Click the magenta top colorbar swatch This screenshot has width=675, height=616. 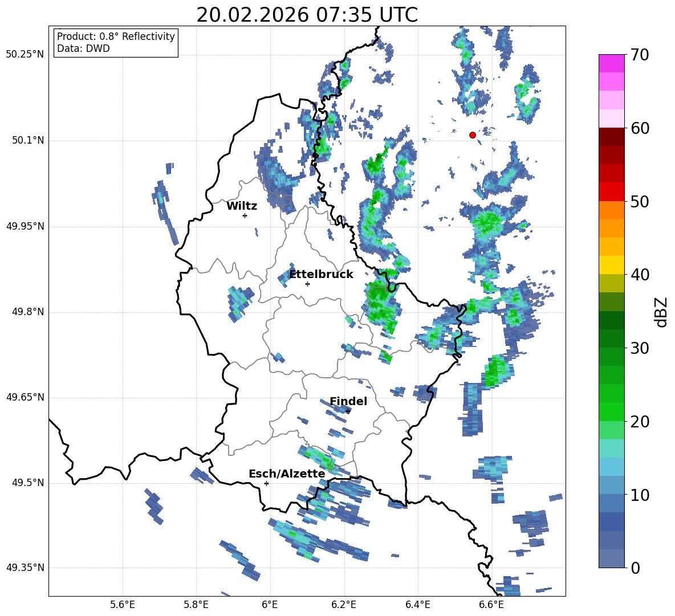[x=612, y=63]
